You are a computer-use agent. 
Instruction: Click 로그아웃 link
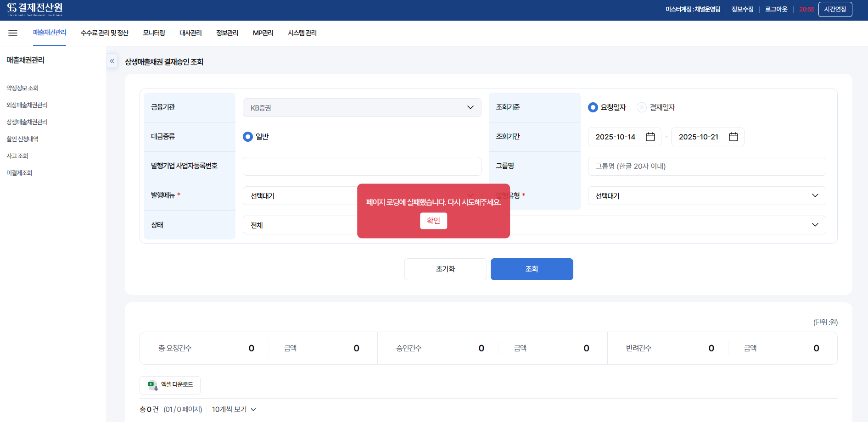[776, 9]
